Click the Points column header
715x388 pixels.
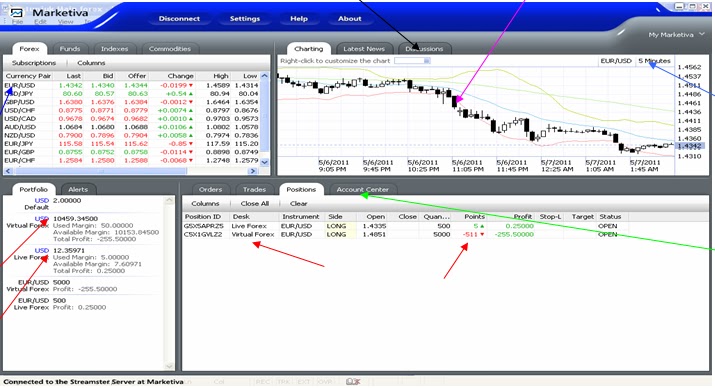(475, 217)
